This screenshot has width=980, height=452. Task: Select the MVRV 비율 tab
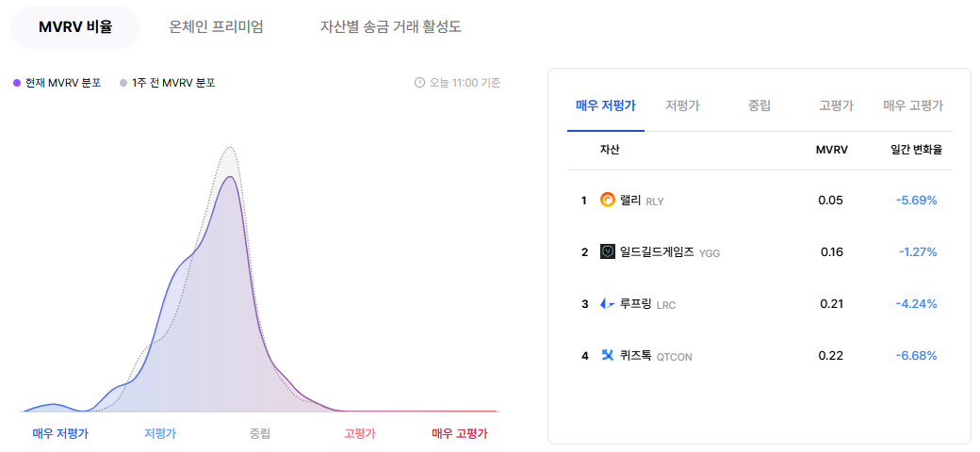coord(75,27)
